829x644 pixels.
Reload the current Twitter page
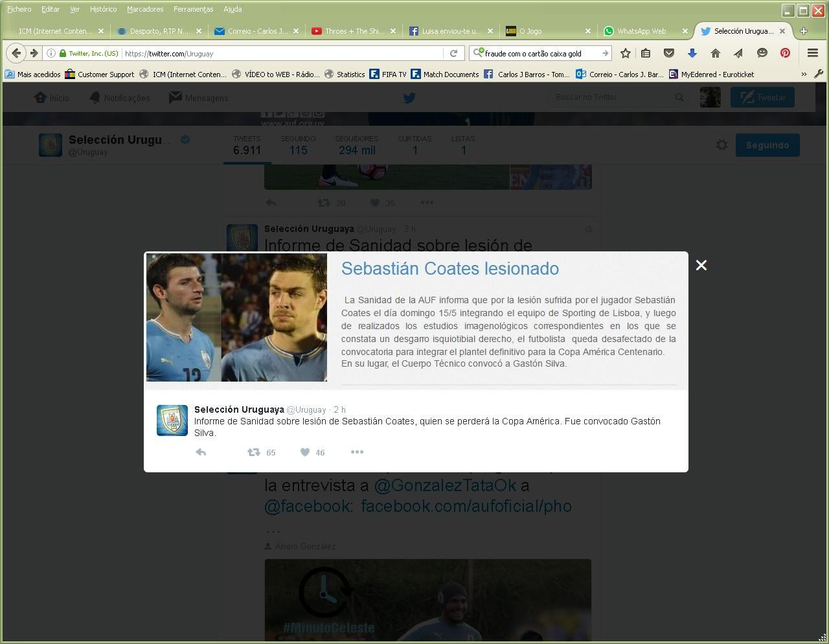(453, 53)
